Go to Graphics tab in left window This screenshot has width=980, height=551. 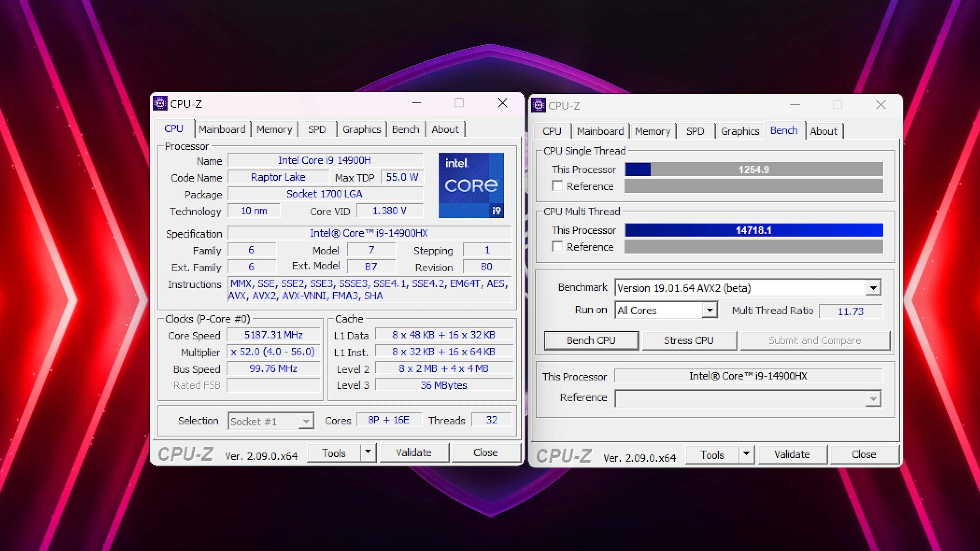click(361, 129)
